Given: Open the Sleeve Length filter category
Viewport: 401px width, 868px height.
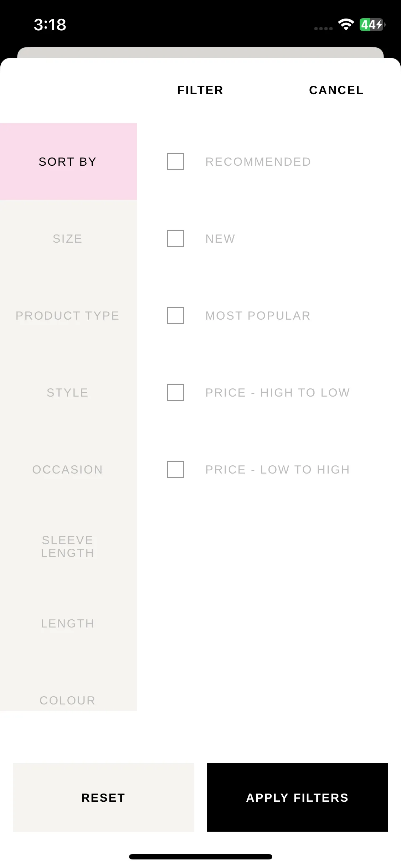Looking at the screenshot, I should click(68, 546).
